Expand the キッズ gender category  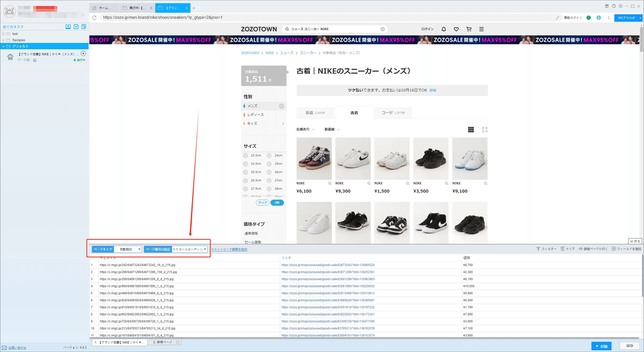283,123
